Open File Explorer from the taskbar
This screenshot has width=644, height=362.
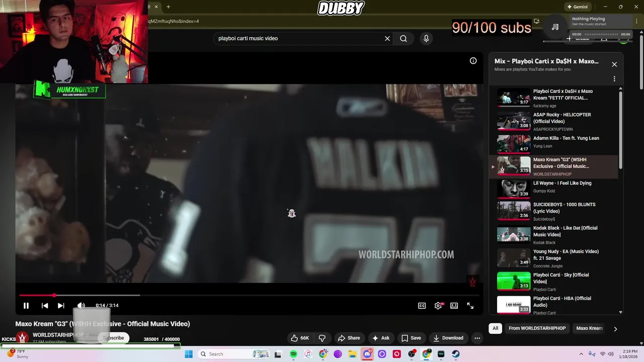tap(352, 354)
